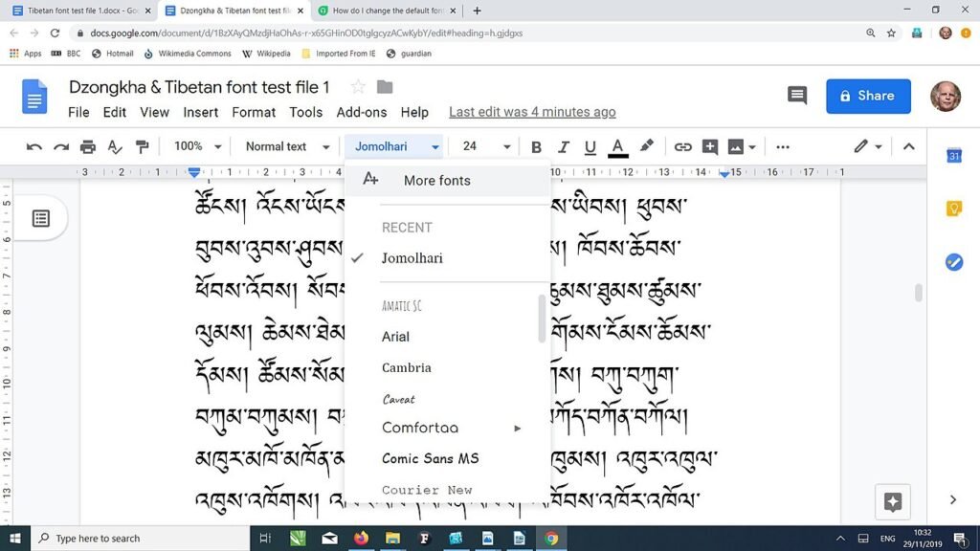Open image options dropdown arrow
Image resolution: width=980 pixels, height=551 pixels.
pyautogui.click(x=752, y=147)
